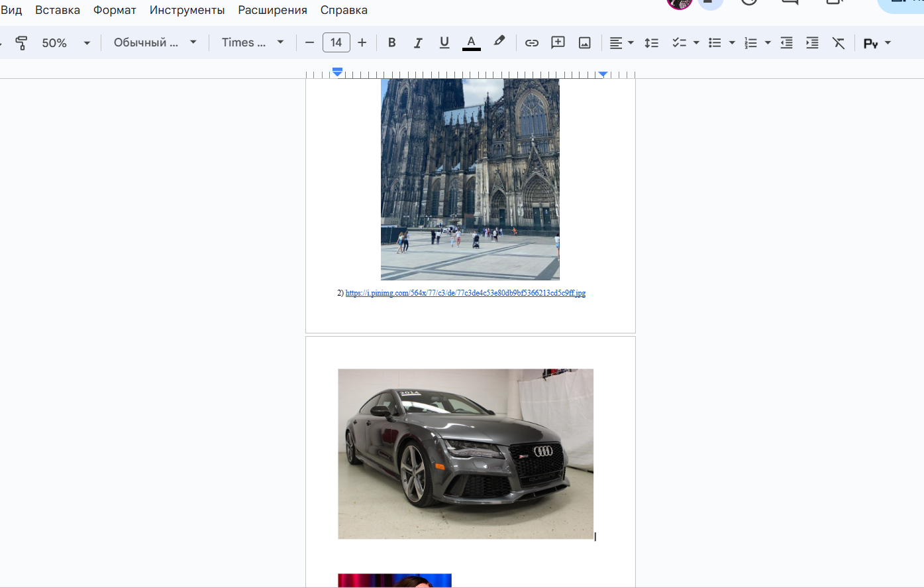Open the 'Вставка' menu
The image size is (924, 588).
(58, 10)
